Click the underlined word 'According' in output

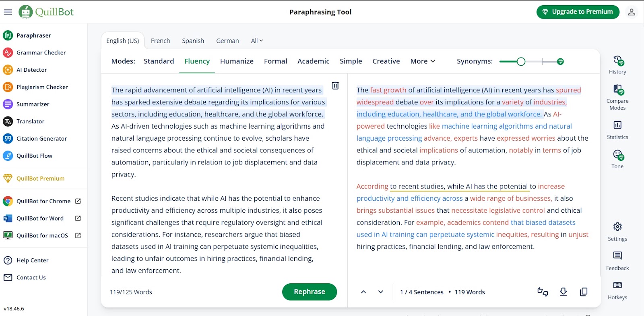tap(372, 186)
